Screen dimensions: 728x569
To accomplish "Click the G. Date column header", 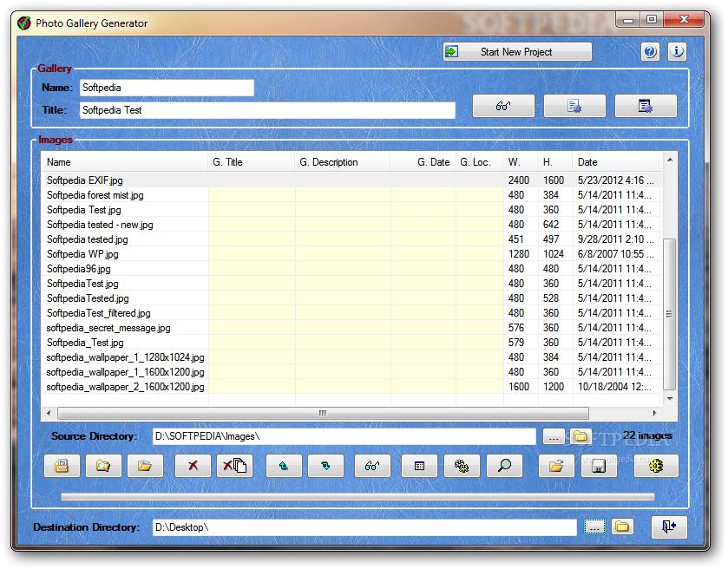I will [423, 162].
